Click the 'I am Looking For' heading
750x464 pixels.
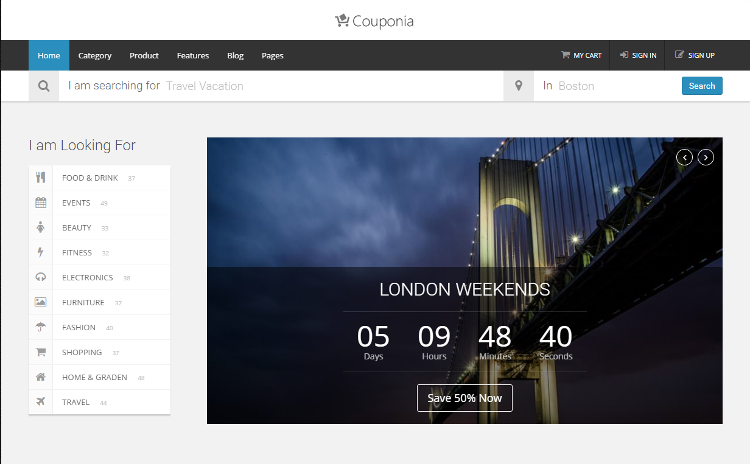[82, 145]
